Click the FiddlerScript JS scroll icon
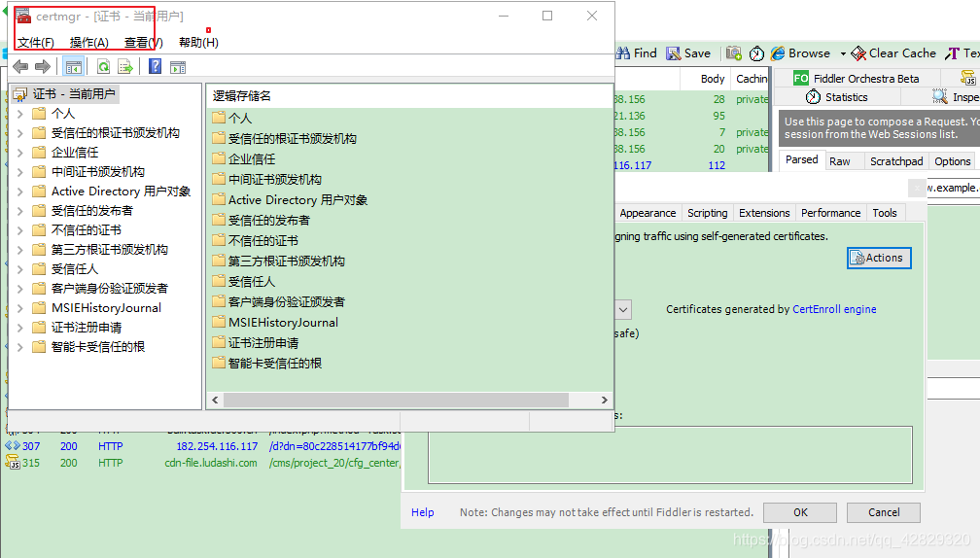This screenshot has height=558, width=980. 968,78
